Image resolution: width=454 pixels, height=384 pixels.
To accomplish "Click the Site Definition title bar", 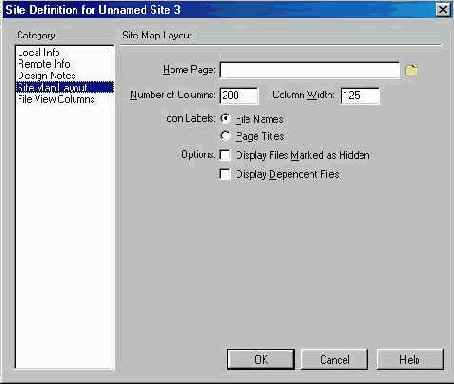I will click(218, 10).
